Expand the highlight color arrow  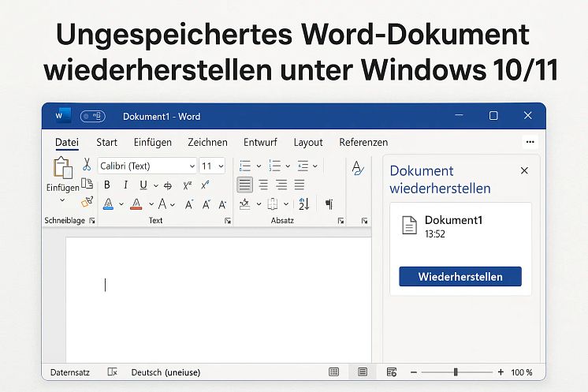point(121,204)
